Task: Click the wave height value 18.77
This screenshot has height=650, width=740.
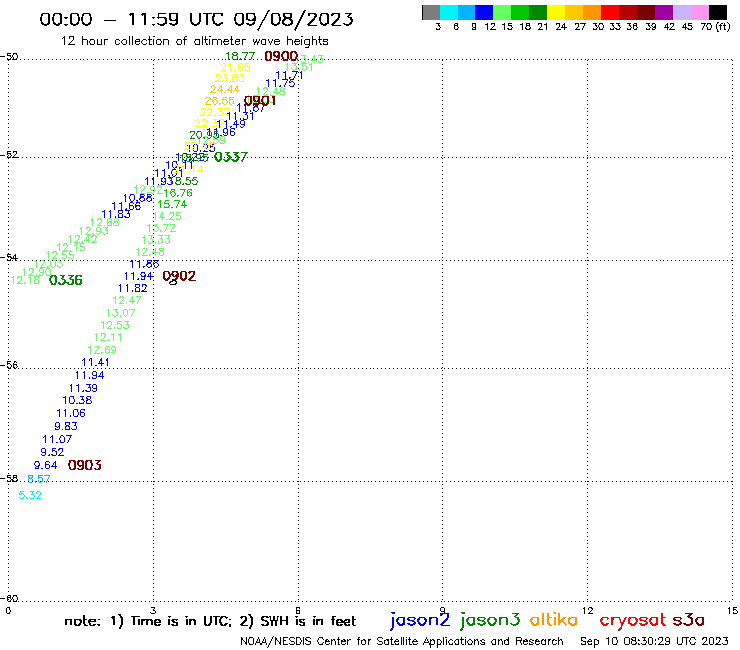Action: 240,56
